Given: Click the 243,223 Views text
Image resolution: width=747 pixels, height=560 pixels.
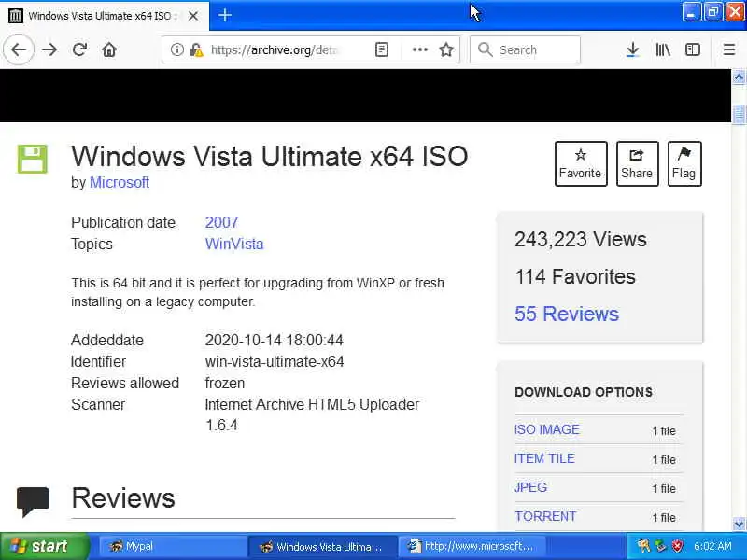Looking at the screenshot, I should [581, 240].
